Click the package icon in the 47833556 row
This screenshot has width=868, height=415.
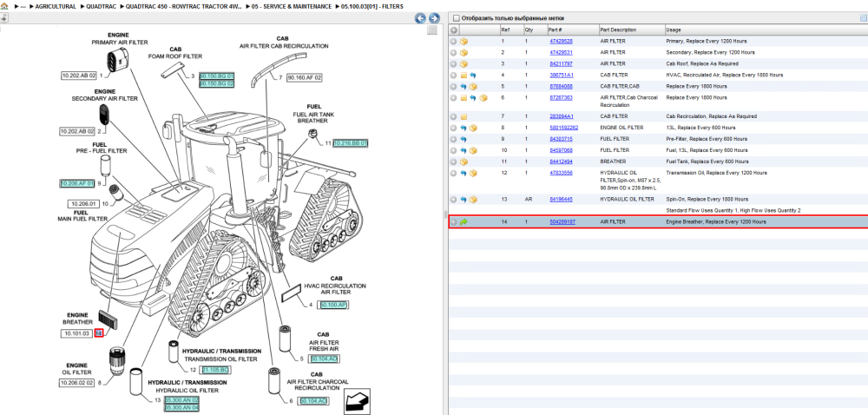click(473, 173)
